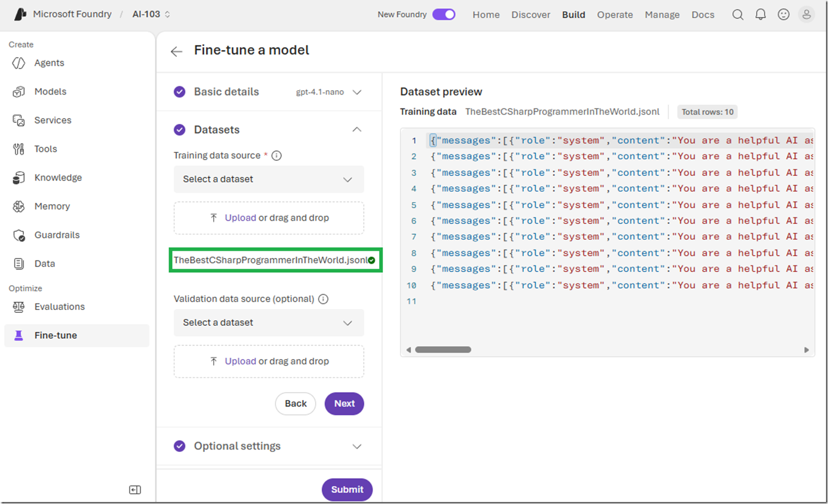Expand the Optional settings section chevron
The height and width of the screenshot is (504, 828).
(357, 447)
